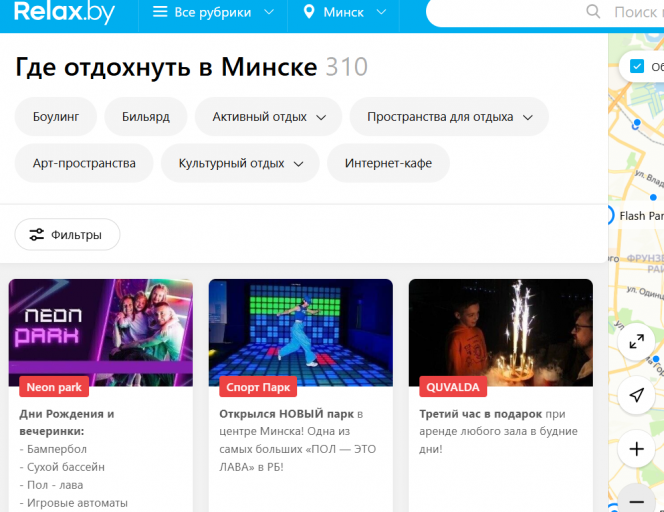Expand the Минск city chevron
Image resolution: width=664 pixels, height=512 pixels.
tap(382, 12)
